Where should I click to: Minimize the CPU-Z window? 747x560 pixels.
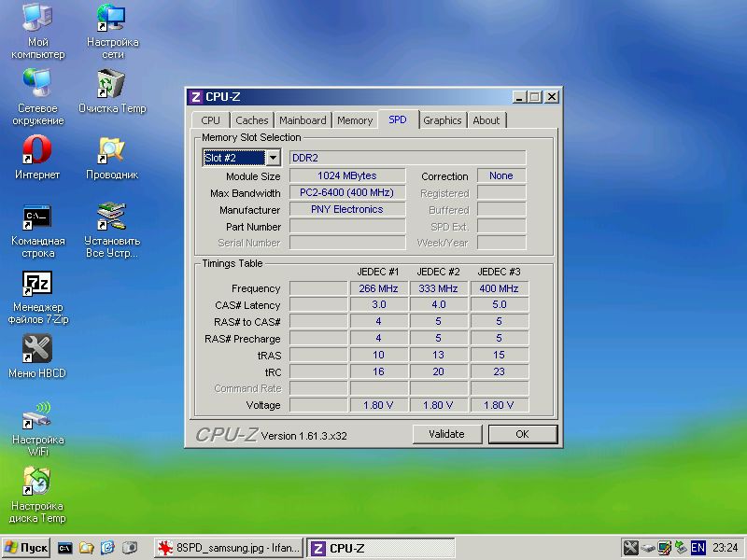[519, 97]
